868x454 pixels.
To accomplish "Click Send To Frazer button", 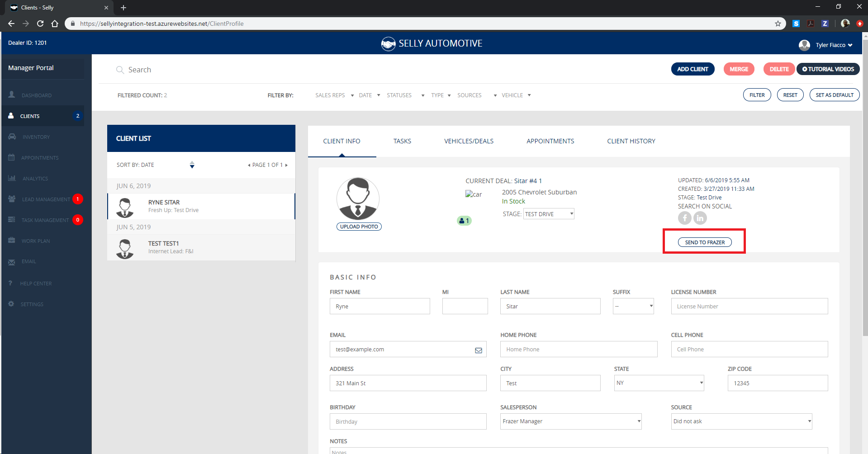I will click(705, 242).
